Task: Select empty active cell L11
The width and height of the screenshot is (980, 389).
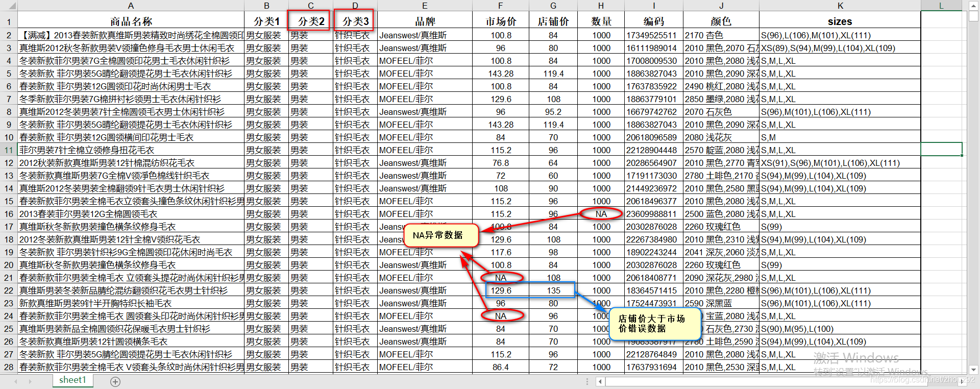Action: pos(942,149)
